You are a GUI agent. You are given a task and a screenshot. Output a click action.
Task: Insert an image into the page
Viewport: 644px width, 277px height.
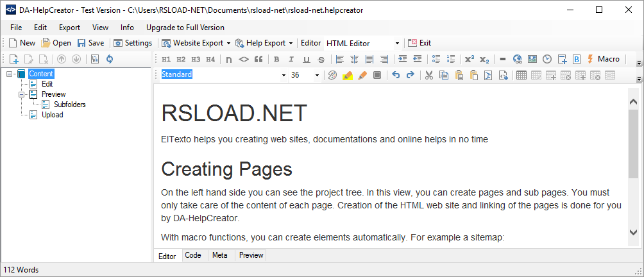pyautogui.click(x=532, y=60)
